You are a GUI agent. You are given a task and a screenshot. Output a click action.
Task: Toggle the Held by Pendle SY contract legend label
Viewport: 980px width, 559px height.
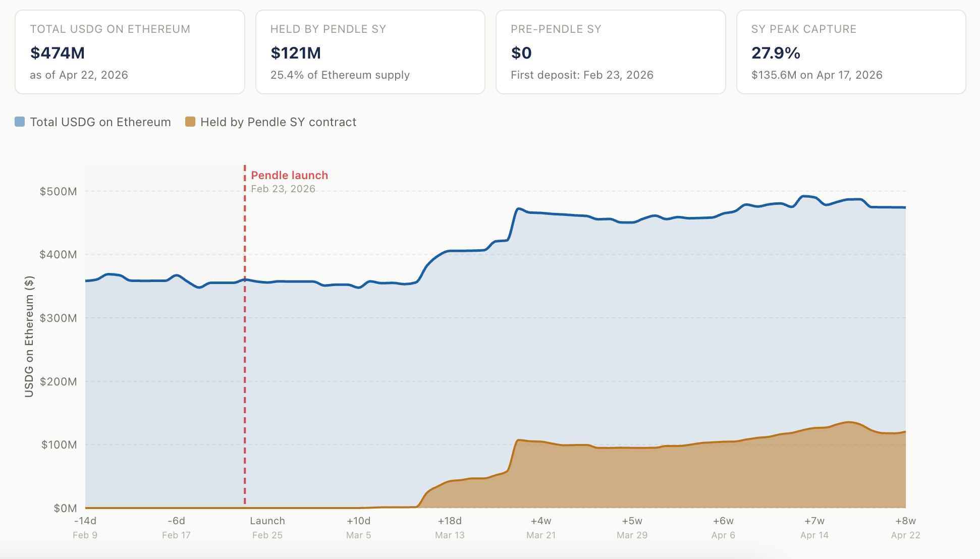278,122
